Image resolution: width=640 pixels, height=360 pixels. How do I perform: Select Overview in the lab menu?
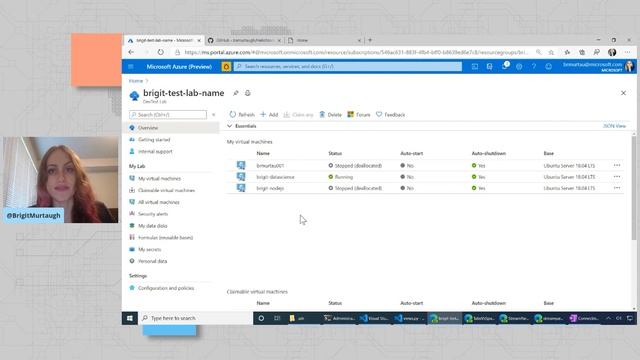[172, 128]
